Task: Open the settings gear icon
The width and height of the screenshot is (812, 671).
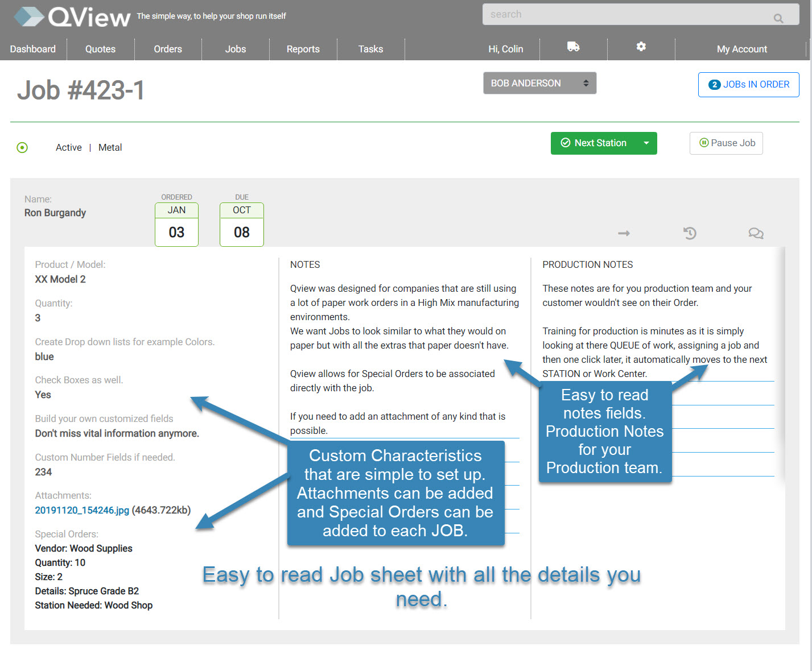Action: point(641,47)
